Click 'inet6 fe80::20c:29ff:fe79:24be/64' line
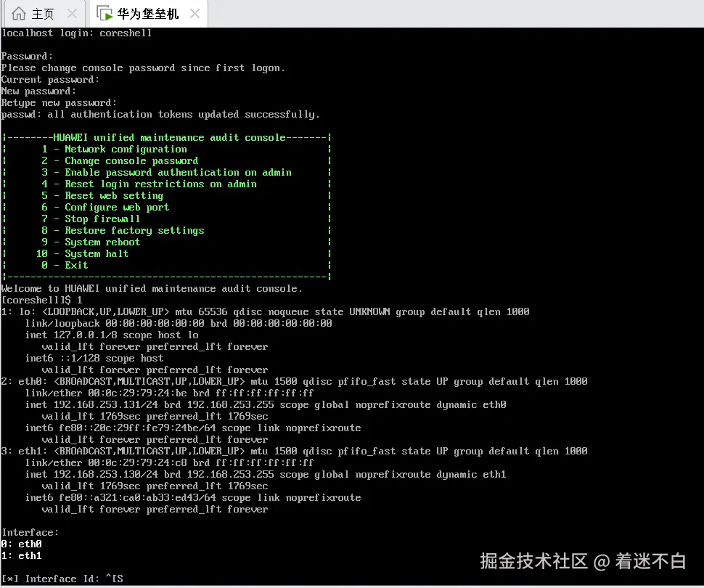 (193, 428)
